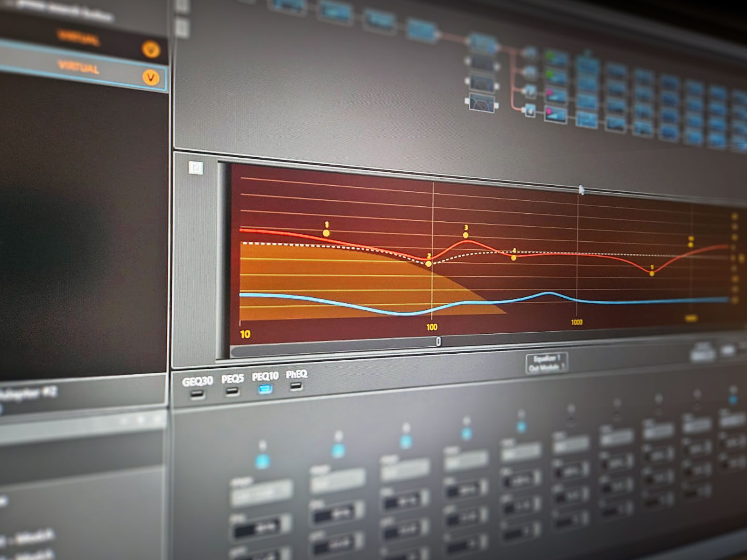The image size is (747, 560).
Task: Toggle the fifth EQ band enable button
Action: pyautogui.click(x=521, y=426)
